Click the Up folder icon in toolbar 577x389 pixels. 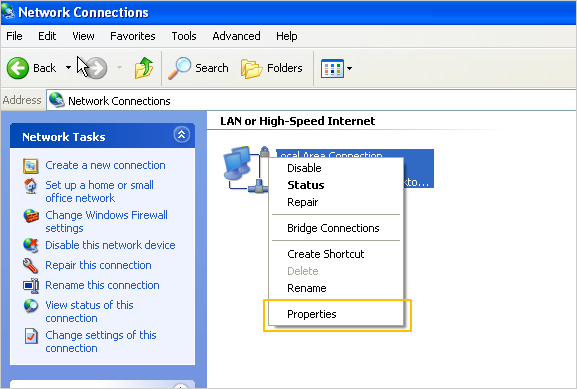click(144, 68)
